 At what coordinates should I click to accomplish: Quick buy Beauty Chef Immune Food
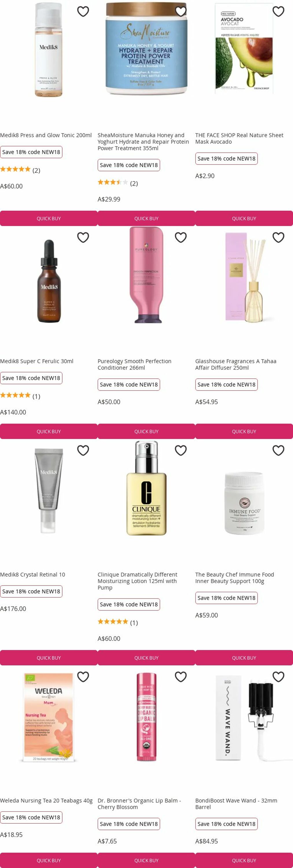click(x=244, y=658)
